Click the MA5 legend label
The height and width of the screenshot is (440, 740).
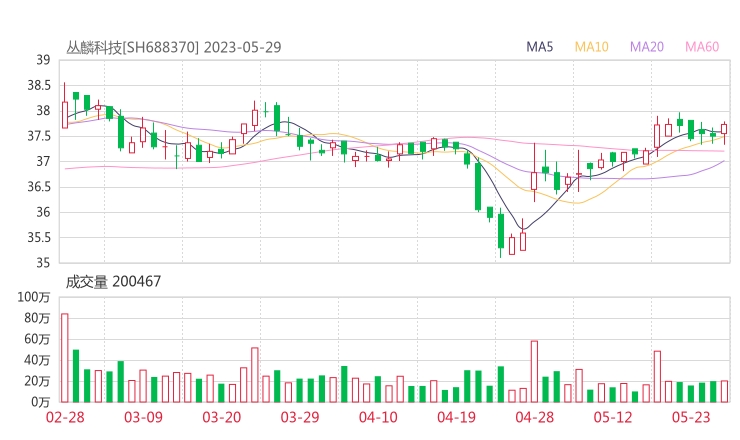click(x=539, y=47)
